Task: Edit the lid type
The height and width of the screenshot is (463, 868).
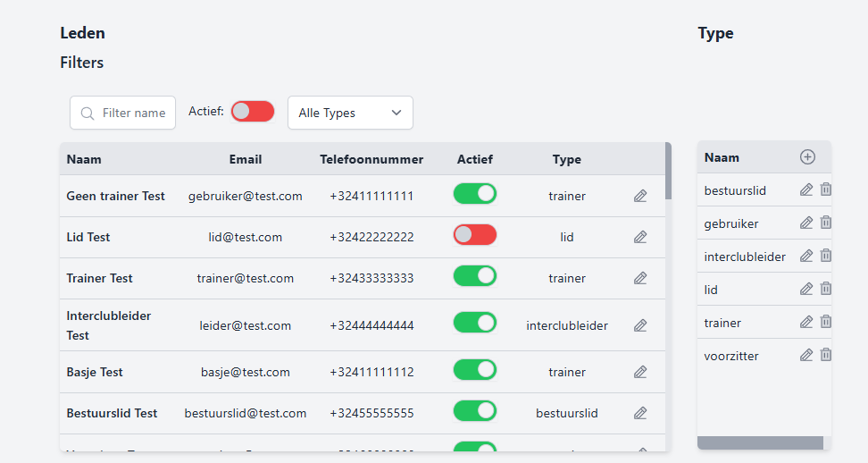Action: pos(806,289)
